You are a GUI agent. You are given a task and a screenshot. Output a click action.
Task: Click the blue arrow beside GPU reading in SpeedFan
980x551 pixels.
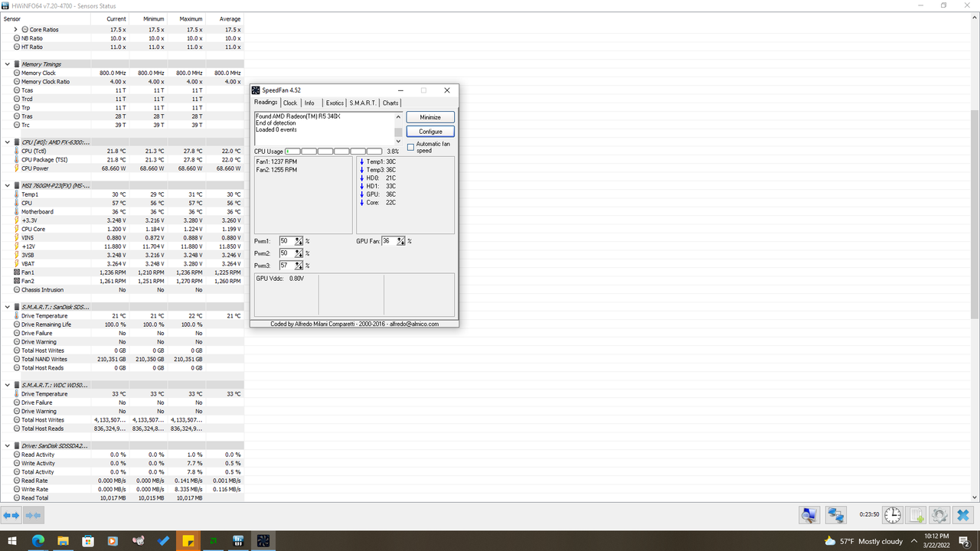(361, 194)
